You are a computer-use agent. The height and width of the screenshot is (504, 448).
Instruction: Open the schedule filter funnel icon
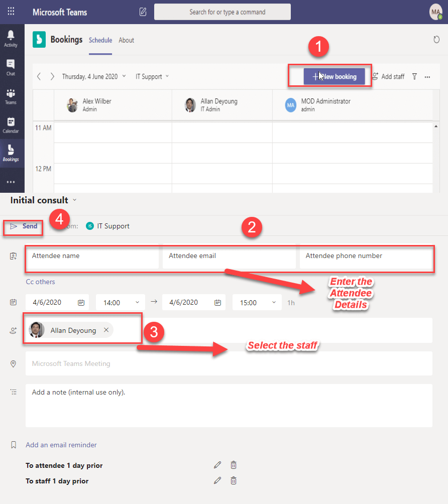(414, 76)
